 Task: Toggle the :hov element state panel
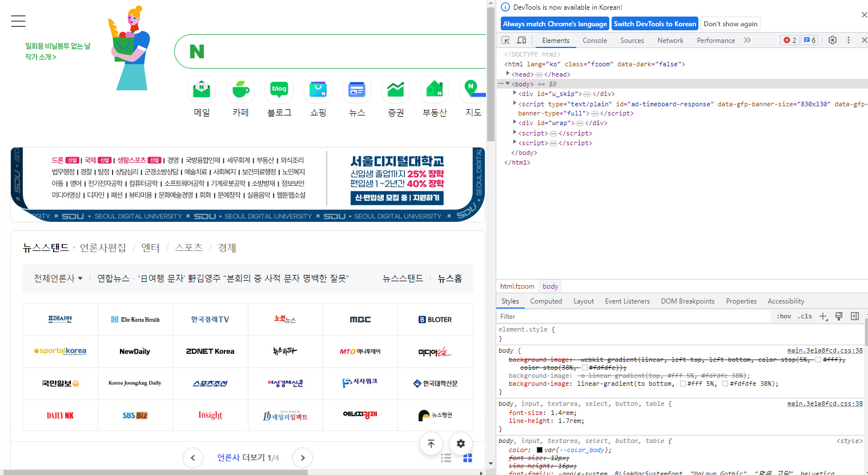tap(784, 316)
